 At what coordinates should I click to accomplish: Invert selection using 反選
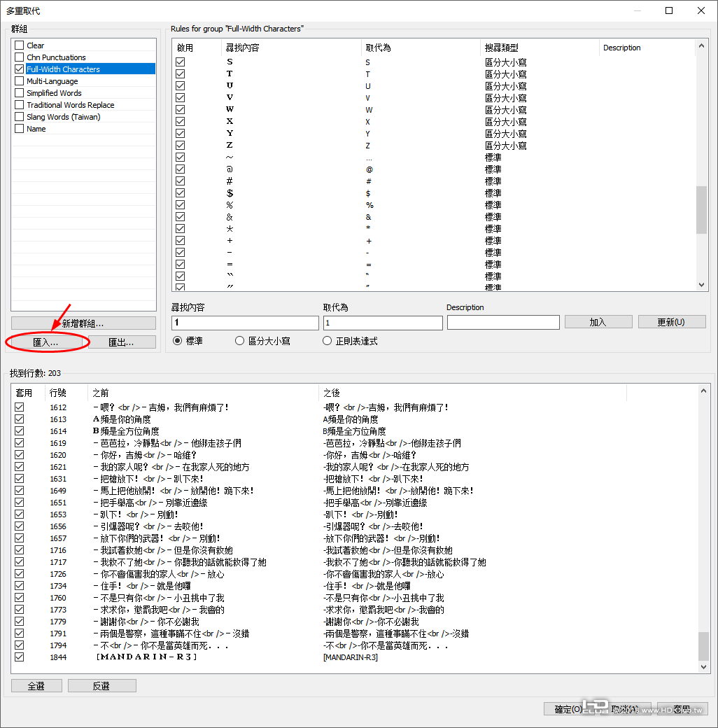(x=102, y=685)
